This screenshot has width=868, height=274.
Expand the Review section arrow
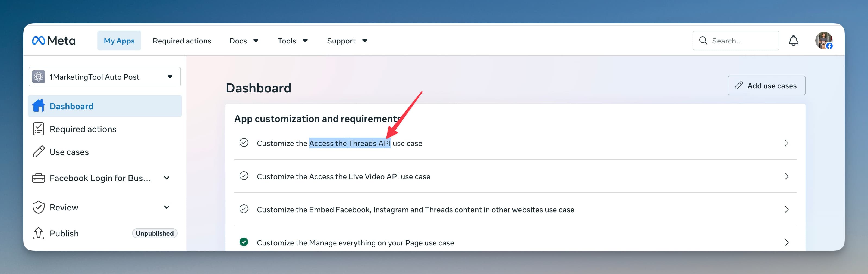[x=166, y=207]
